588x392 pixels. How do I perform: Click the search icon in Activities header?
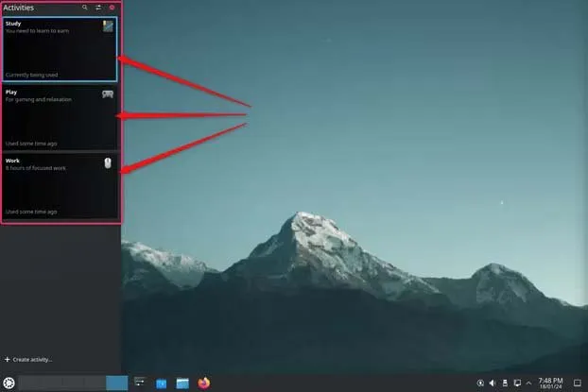coord(85,8)
